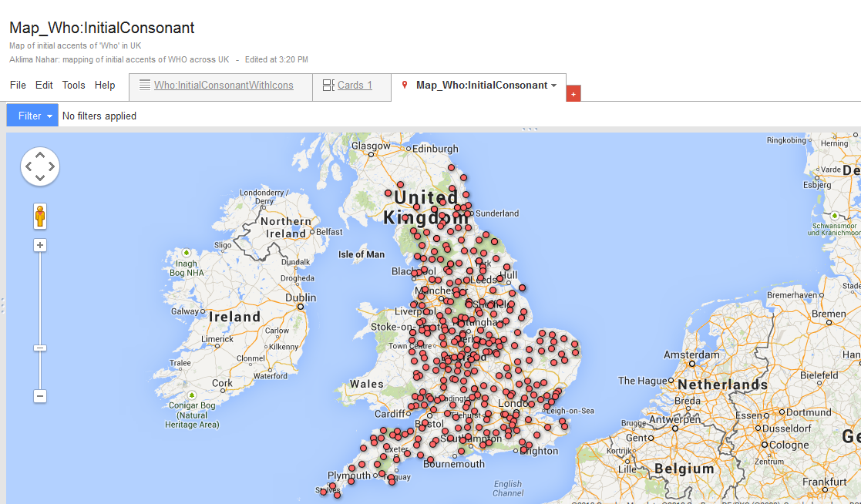The width and height of the screenshot is (861, 504).
Task: Click the Amsterdam label on the map
Action: pos(691,354)
